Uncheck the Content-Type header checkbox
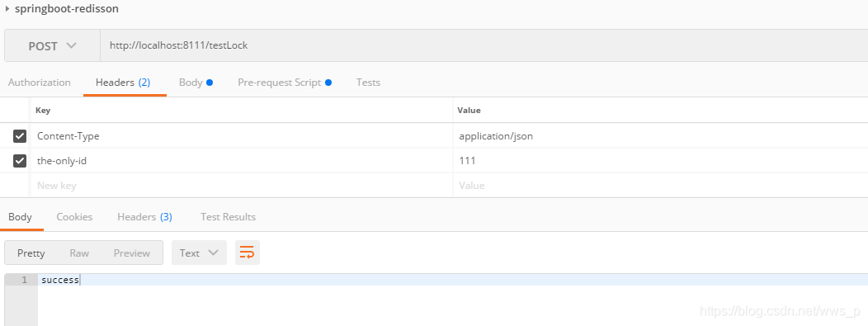Viewport: 868px width, 326px height. pyautogui.click(x=20, y=135)
